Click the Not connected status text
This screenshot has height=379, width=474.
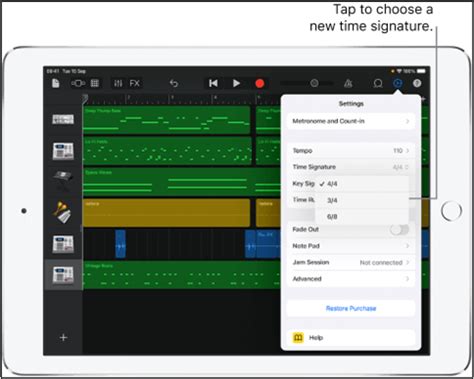tap(381, 263)
